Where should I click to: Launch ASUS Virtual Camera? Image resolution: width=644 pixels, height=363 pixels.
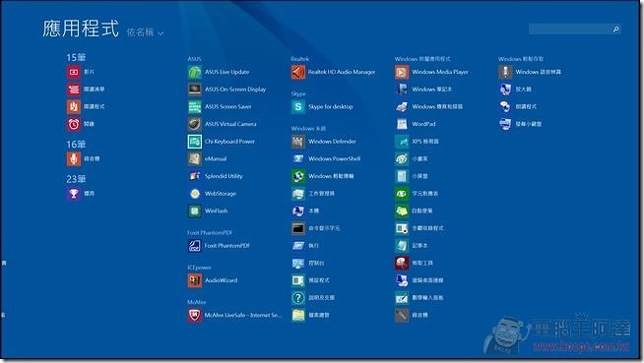(x=223, y=124)
